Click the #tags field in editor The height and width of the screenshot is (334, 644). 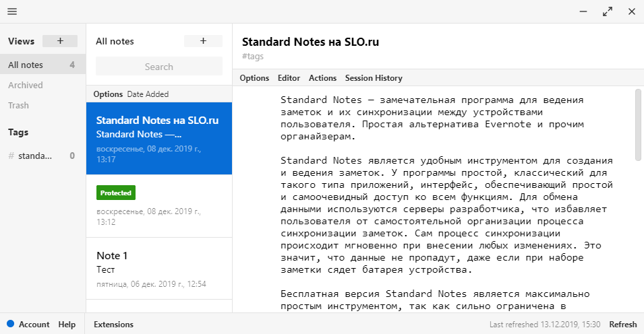[x=253, y=56]
